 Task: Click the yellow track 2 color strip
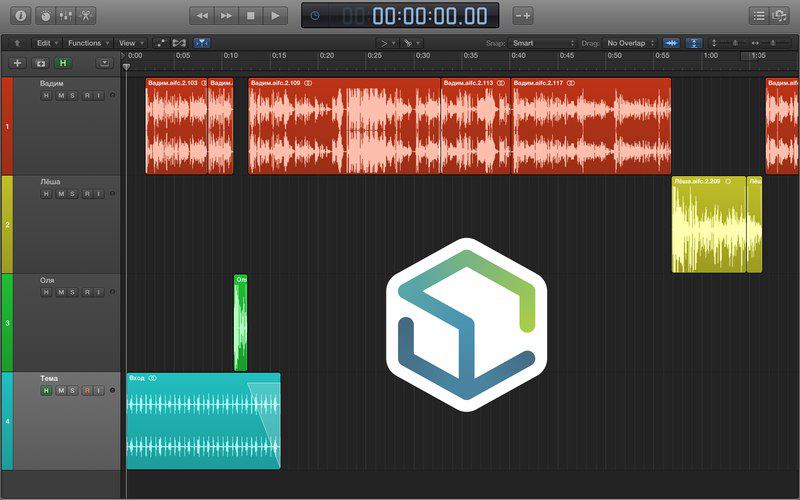(7, 224)
